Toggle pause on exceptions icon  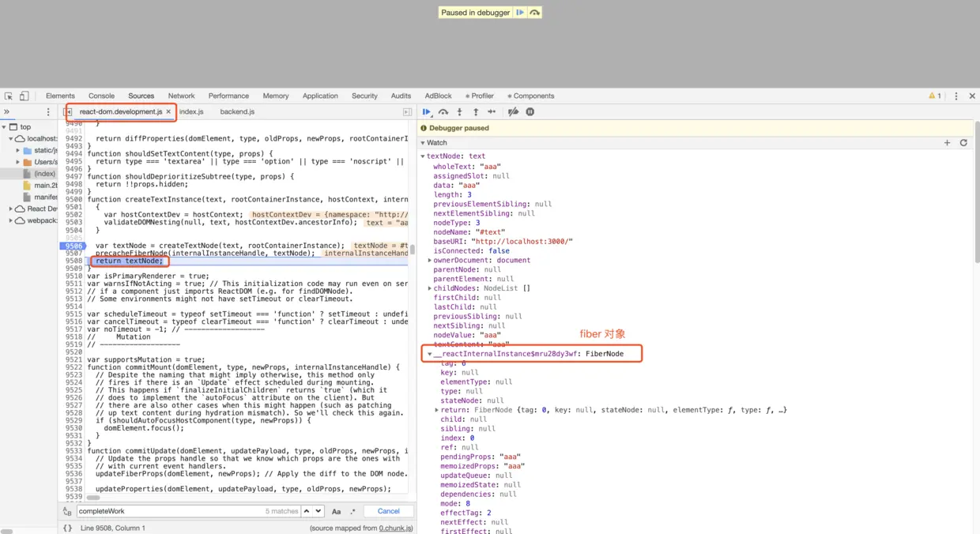530,112
